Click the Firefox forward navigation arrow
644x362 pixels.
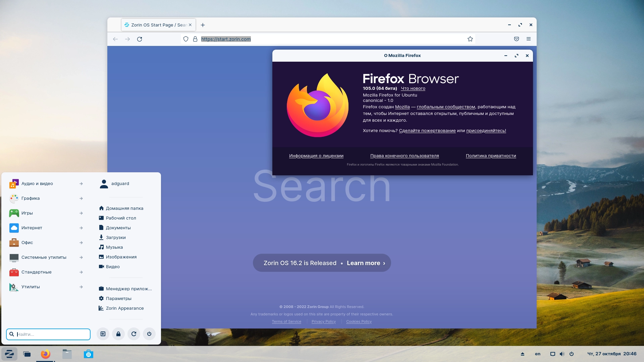pos(127,39)
